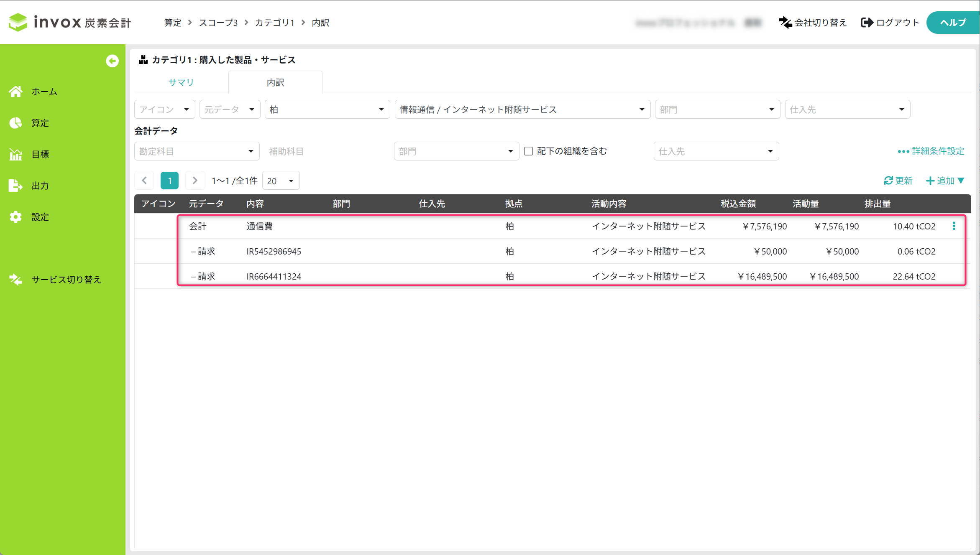The height and width of the screenshot is (555, 980).
Task: Open the アイコン filter dropdown
Action: tap(164, 109)
